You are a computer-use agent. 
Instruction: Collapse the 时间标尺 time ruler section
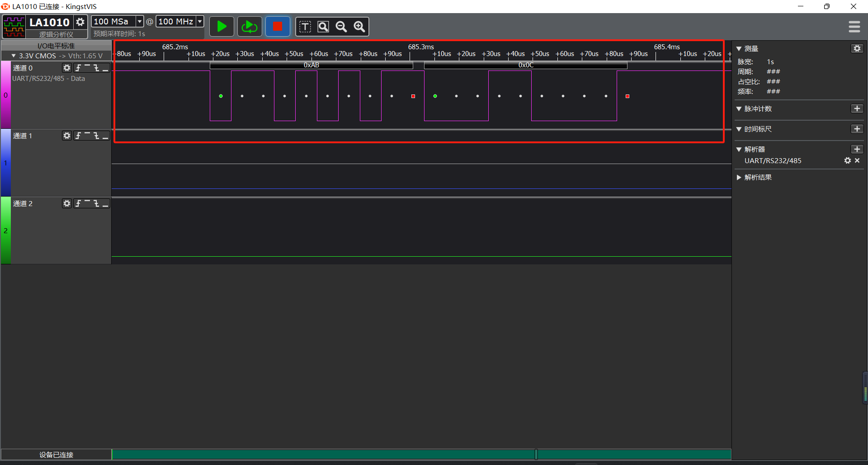[739, 129]
